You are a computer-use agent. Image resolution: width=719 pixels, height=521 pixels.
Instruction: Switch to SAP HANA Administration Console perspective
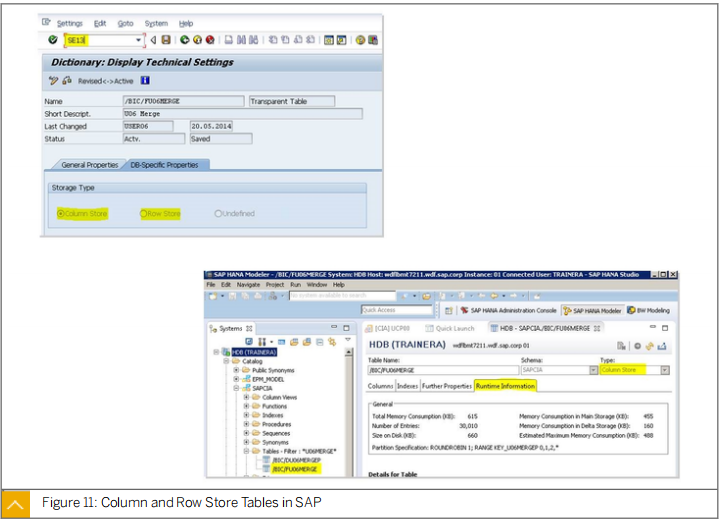click(x=509, y=310)
